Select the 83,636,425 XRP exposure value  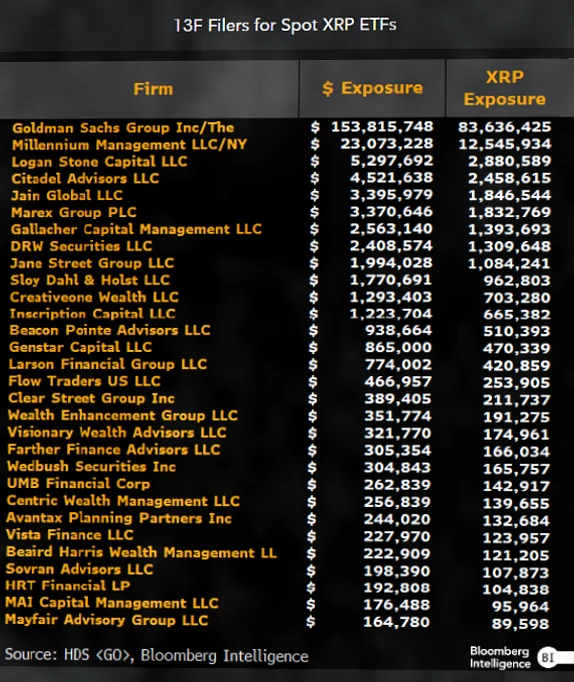click(x=504, y=127)
